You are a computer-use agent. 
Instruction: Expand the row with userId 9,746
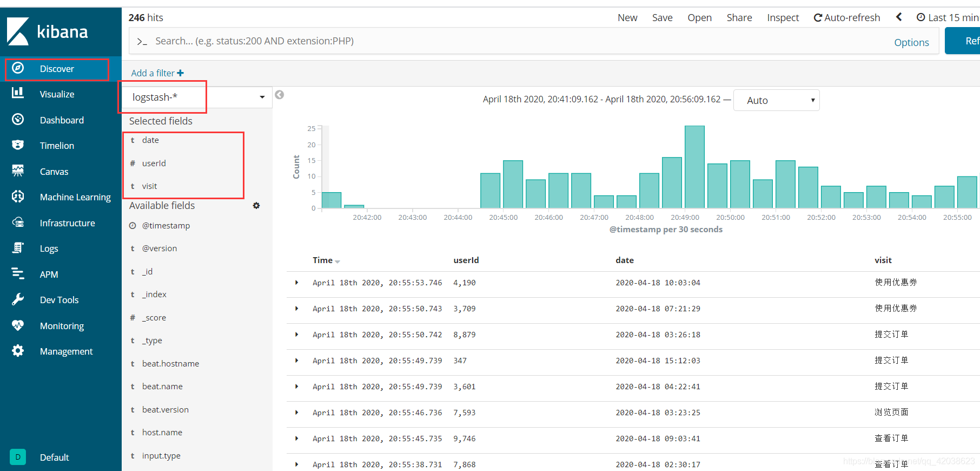[296, 439]
